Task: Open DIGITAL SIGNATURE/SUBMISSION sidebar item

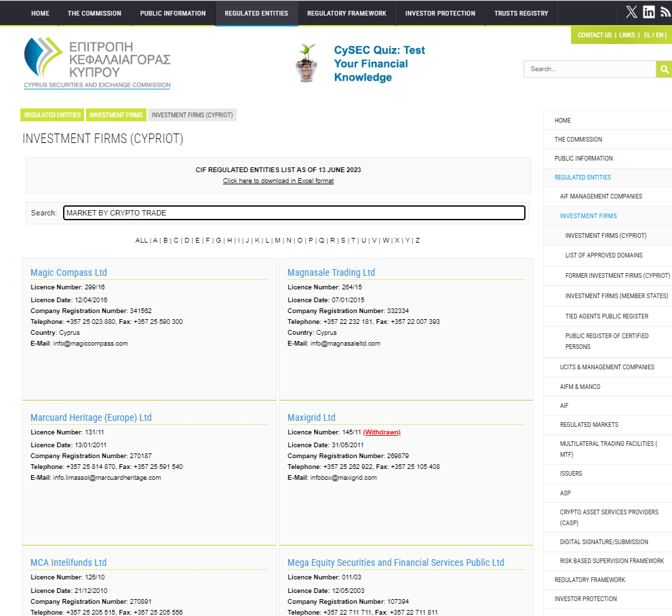Action: [608, 542]
